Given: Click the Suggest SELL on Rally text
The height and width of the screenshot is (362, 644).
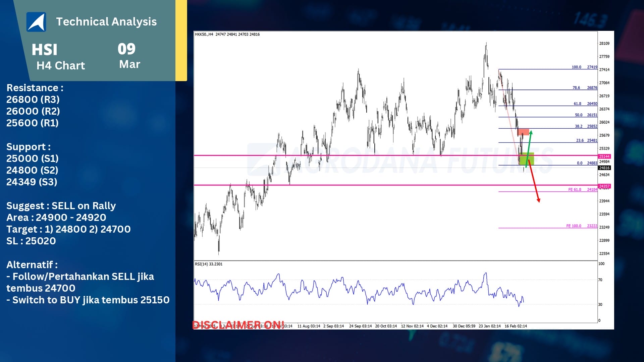Looking at the screenshot, I should coord(61,206).
